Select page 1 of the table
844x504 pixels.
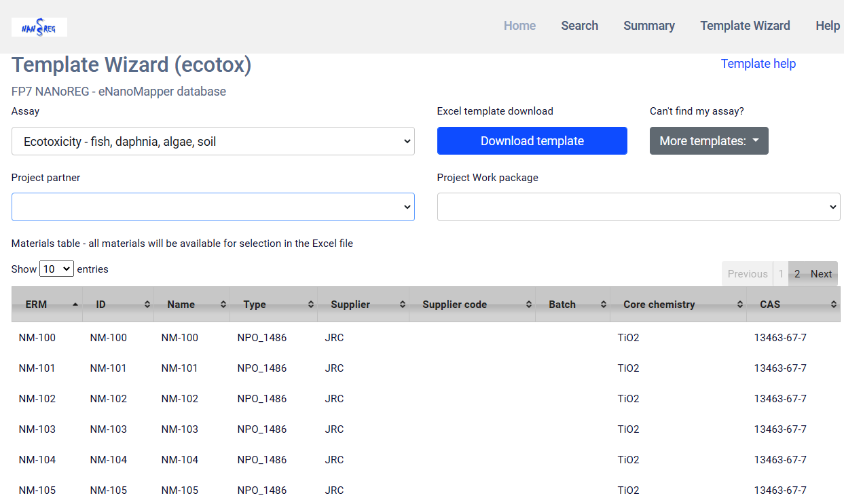click(781, 274)
